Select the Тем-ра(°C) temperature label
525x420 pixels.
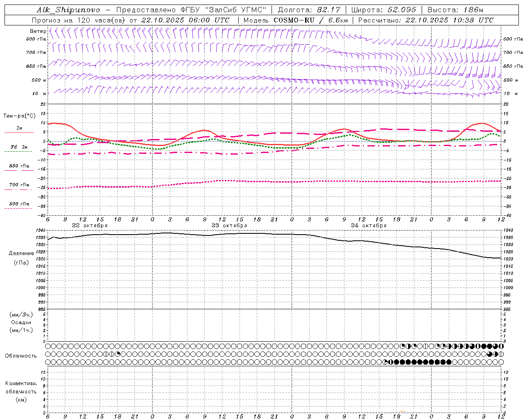pos(19,116)
